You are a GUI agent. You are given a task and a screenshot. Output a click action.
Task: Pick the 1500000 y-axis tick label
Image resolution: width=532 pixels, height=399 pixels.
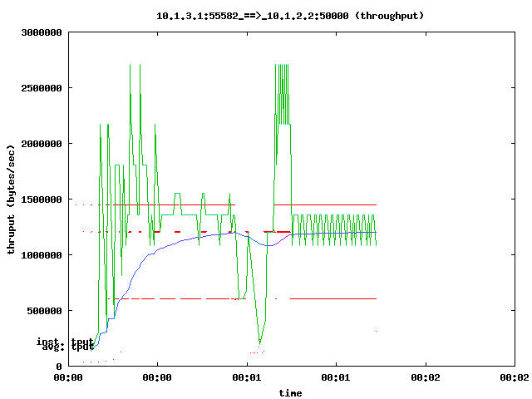pyautogui.click(x=42, y=199)
